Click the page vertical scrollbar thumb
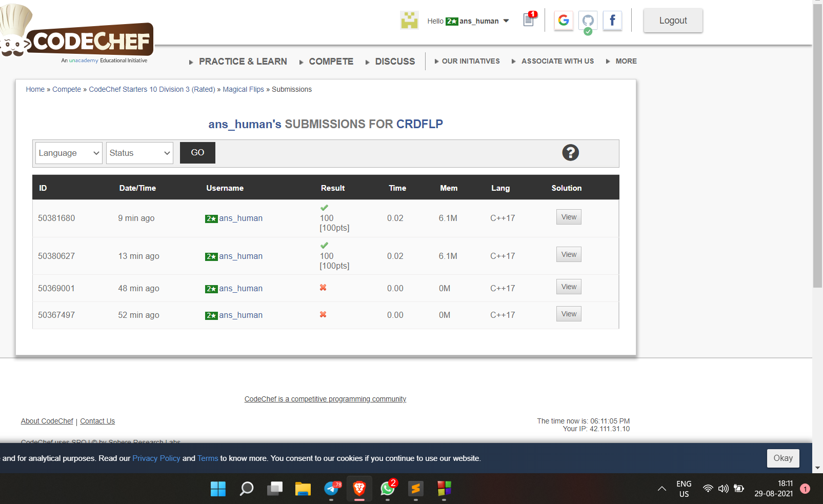 tap(818, 146)
